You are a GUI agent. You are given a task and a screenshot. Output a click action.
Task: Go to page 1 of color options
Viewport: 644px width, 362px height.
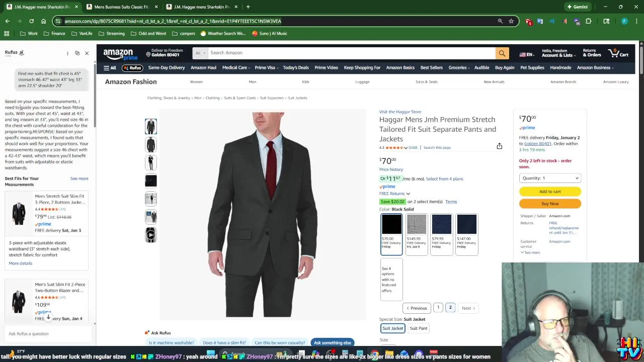(438, 308)
